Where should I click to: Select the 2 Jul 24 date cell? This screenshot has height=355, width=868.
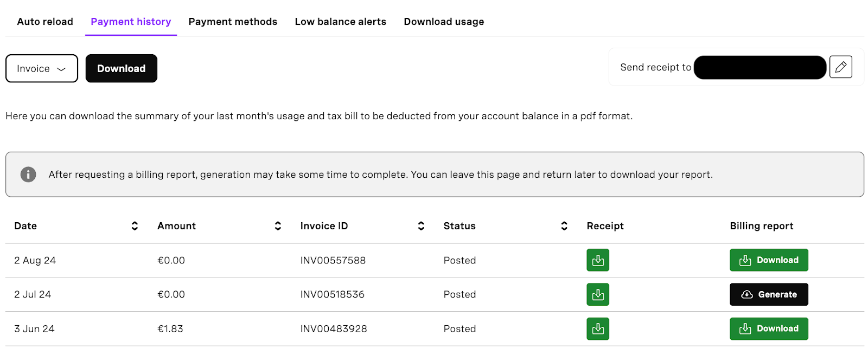33,294
